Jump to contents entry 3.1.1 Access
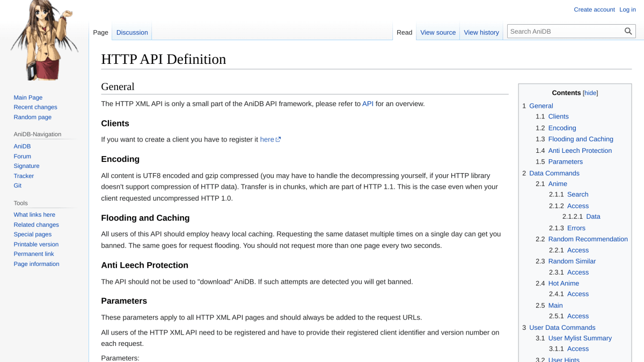 [569, 349]
